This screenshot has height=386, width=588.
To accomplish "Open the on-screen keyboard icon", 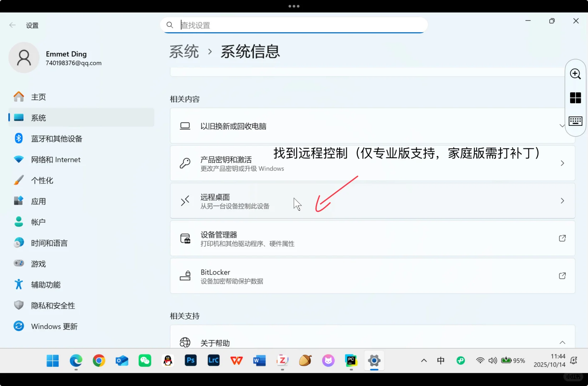I will coord(575,121).
